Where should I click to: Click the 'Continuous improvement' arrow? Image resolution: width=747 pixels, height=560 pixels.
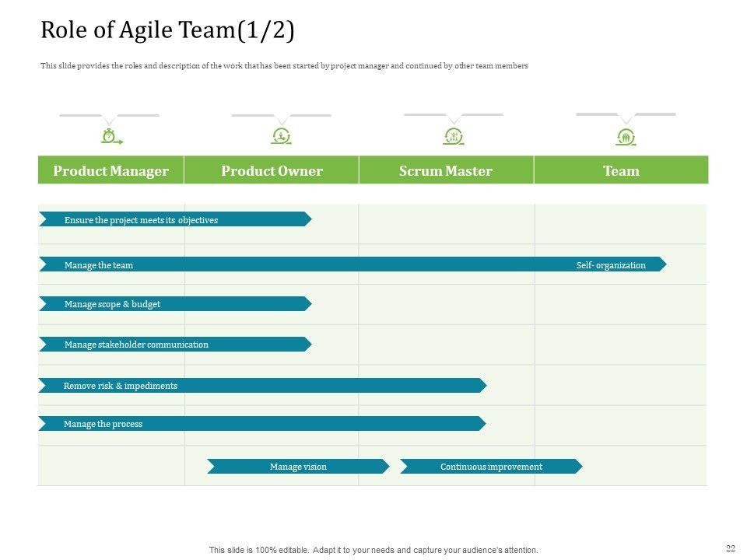point(491,467)
